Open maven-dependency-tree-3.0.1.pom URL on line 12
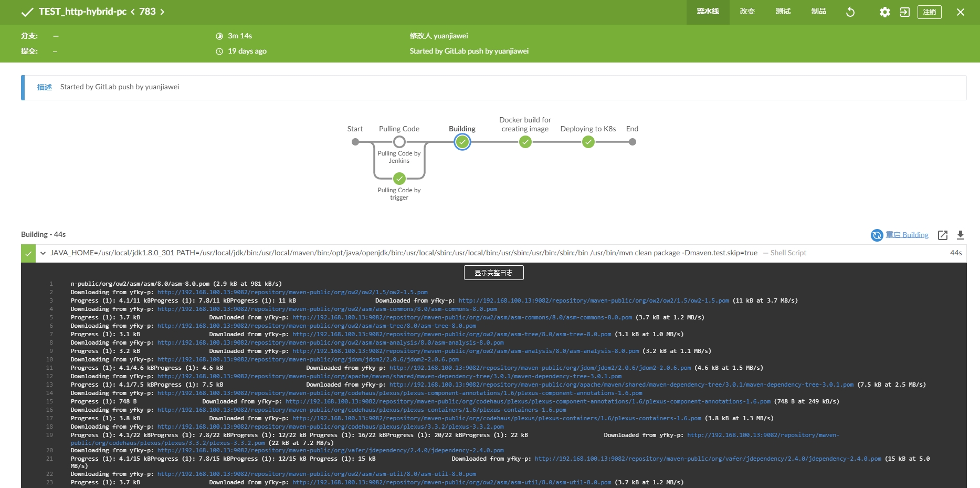Viewport: 980px width, 488px height. tap(389, 376)
